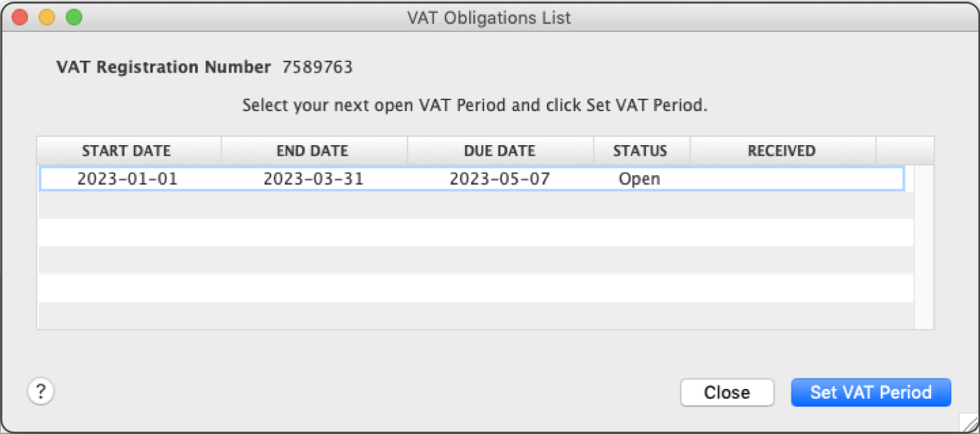The width and height of the screenshot is (980, 434).
Task: Sort by RECEIVED column header
Action: [x=783, y=150]
